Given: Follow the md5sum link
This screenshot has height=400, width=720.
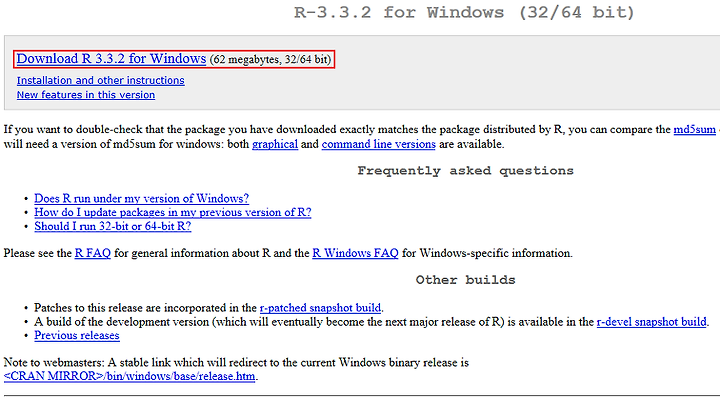Looking at the screenshot, I should [x=694, y=130].
